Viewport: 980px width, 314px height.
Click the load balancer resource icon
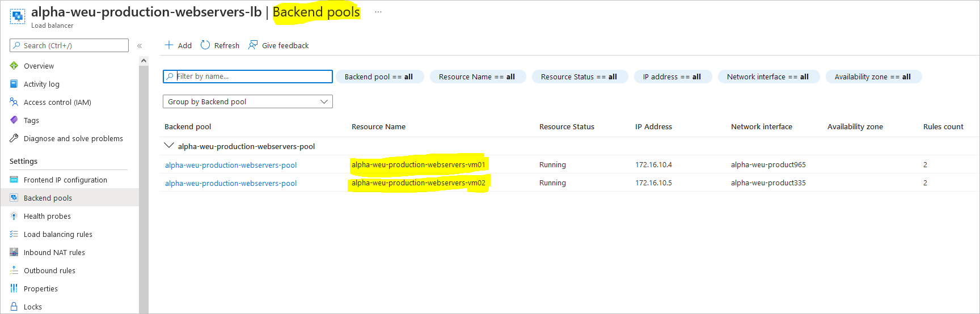click(18, 16)
